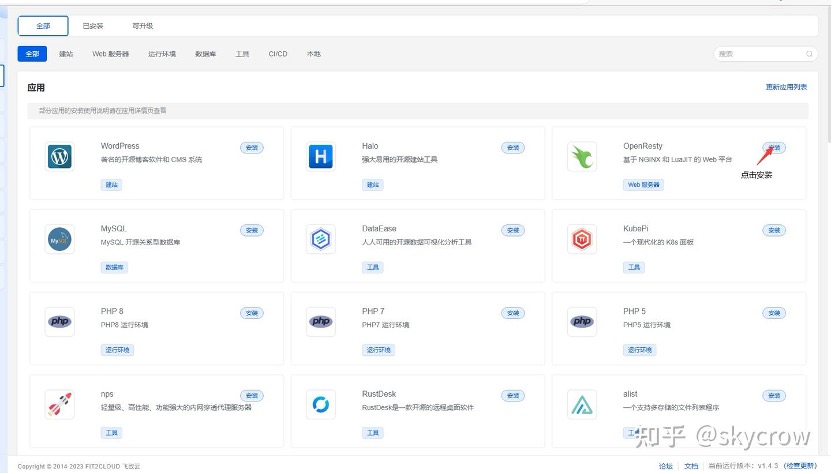The width and height of the screenshot is (832, 474).
Task: Click the Web 服务器 tag under OpenResty
Action: tap(643, 185)
